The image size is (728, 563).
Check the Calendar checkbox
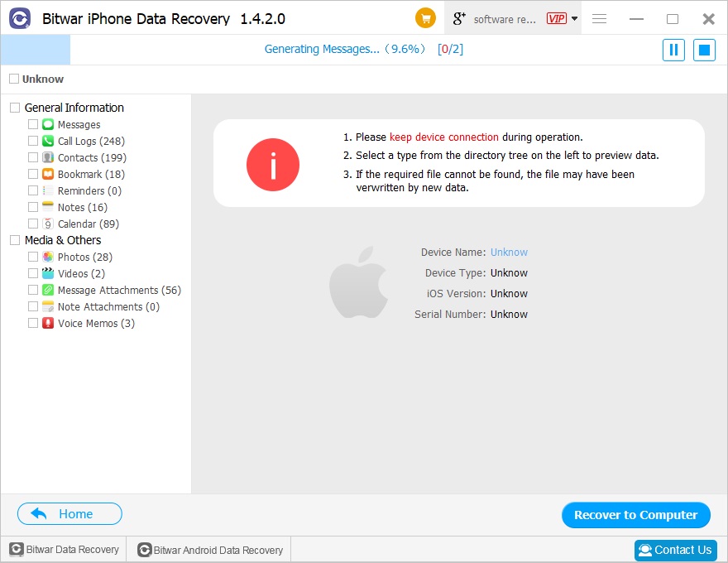tap(33, 224)
